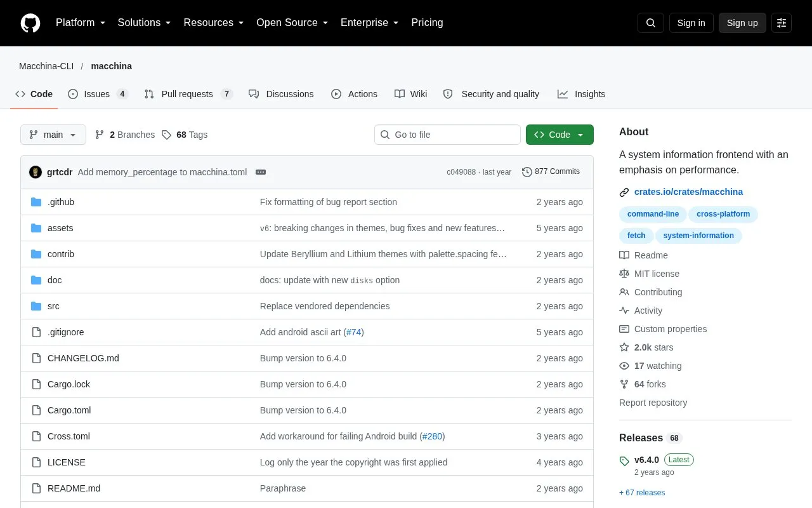
Task: Click the LICENSE file icon
Action: point(36,462)
